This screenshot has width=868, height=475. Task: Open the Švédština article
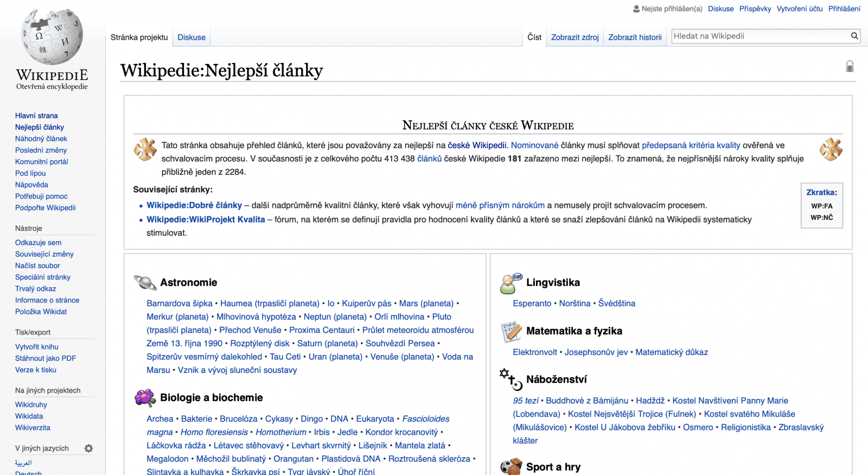(x=617, y=303)
